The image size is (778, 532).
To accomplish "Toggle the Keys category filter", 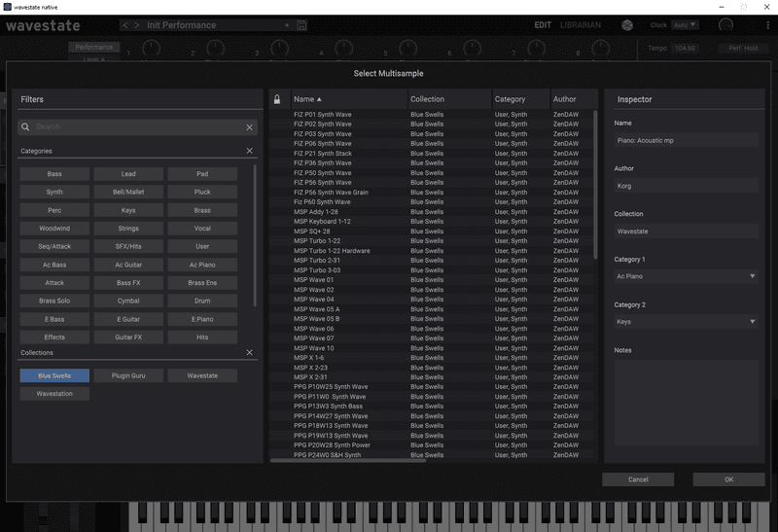I will coord(128,210).
